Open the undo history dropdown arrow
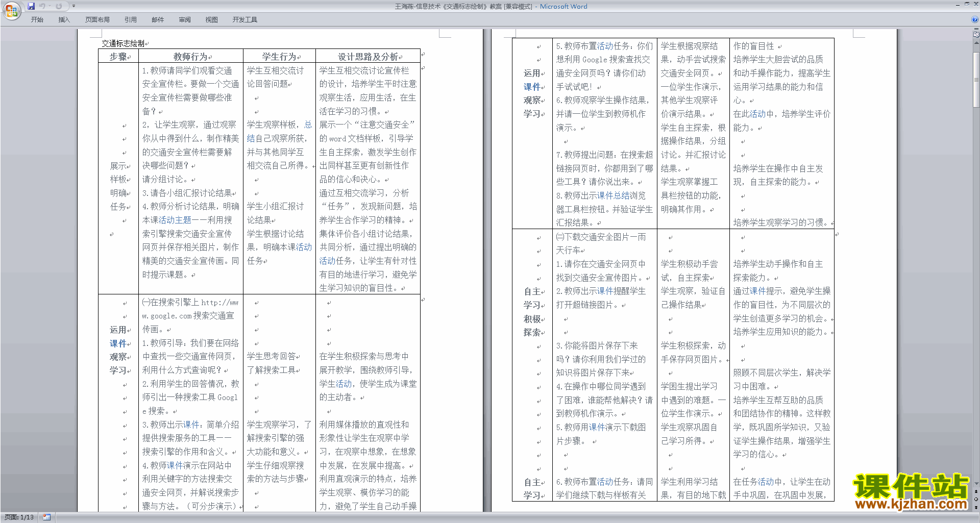 (x=50, y=6)
